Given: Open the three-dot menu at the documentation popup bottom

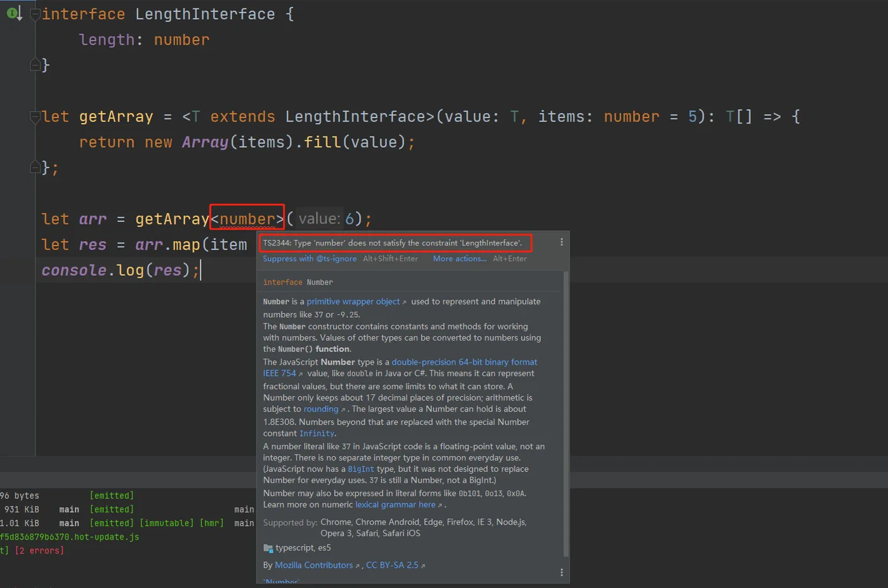Looking at the screenshot, I should click(x=561, y=572).
